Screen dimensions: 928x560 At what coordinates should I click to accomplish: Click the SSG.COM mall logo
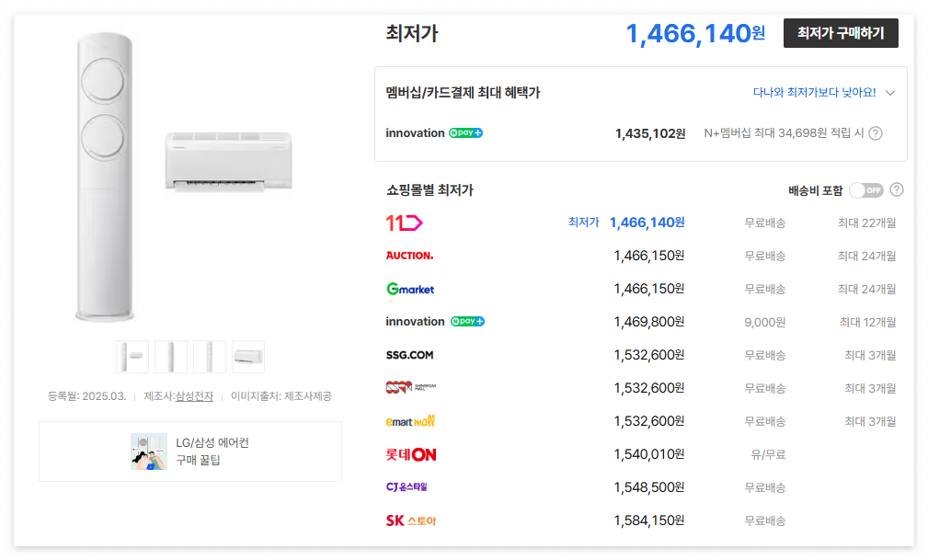pyautogui.click(x=410, y=354)
